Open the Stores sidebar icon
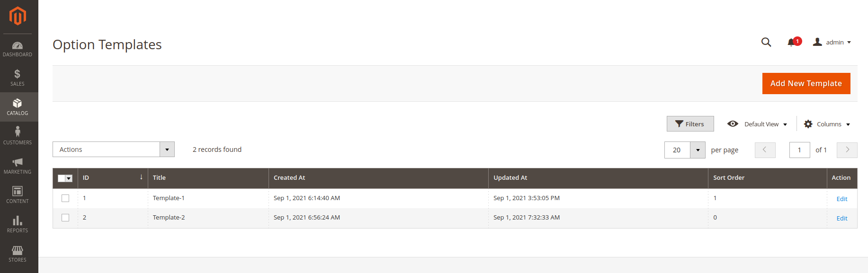The width and height of the screenshot is (868, 273). (18, 250)
